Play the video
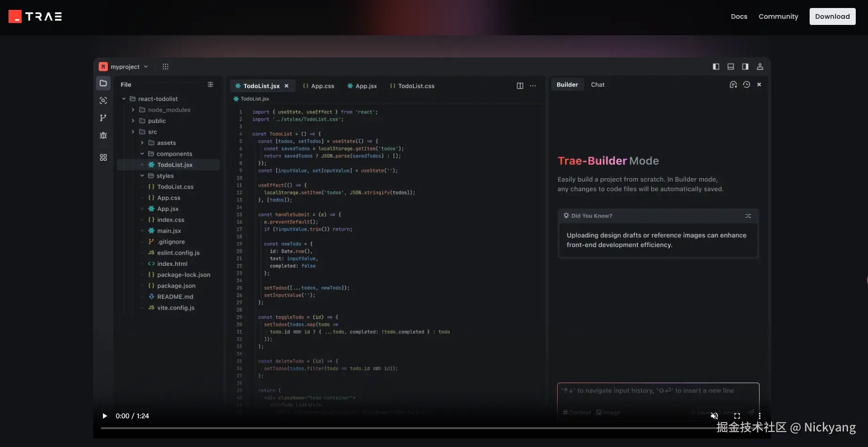Image resolution: width=868 pixels, height=447 pixels. [x=104, y=416]
